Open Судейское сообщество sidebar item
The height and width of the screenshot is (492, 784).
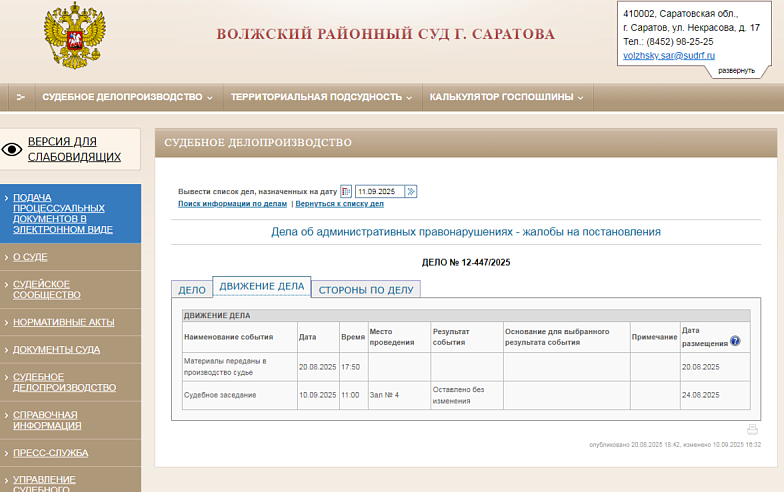46,290
